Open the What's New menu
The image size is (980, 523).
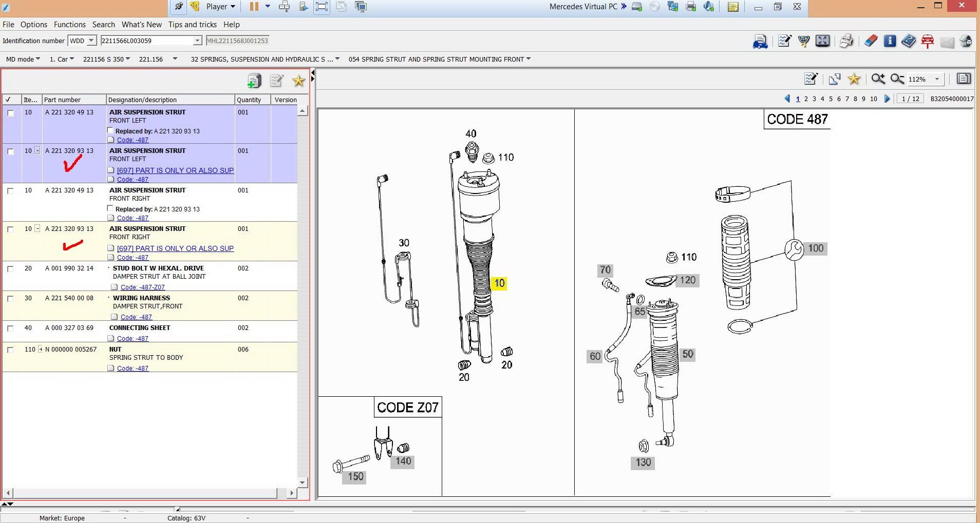(x=142, y=25)
